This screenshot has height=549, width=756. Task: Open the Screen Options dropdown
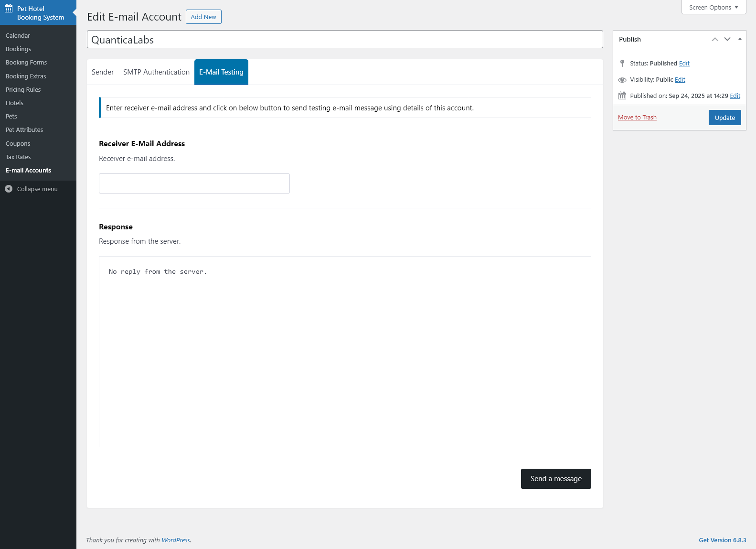pos(713,7)
